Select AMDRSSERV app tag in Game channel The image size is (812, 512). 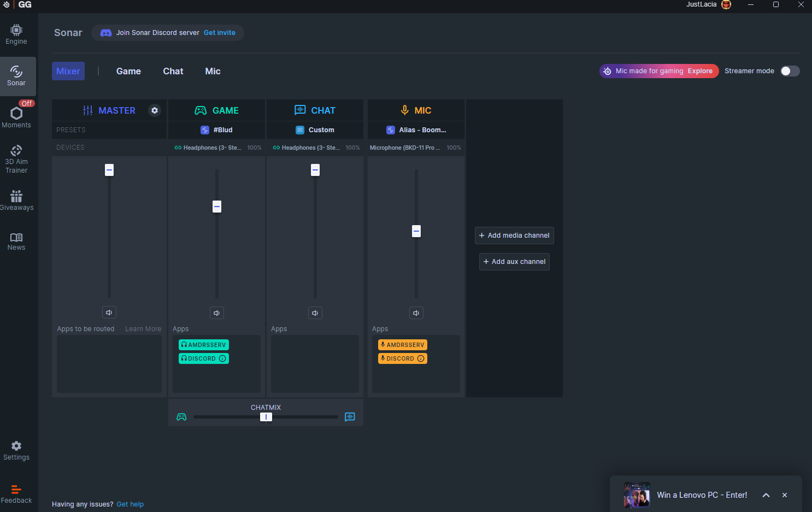[204, 345]
